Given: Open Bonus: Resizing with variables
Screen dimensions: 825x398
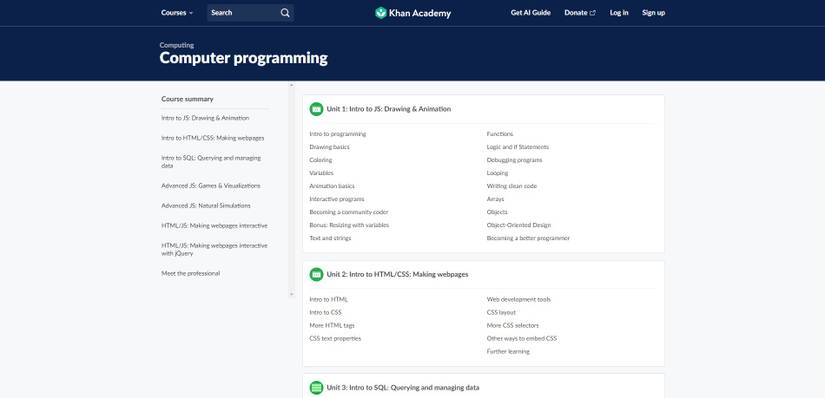Looking at the screenshot, I should (349, 225).
